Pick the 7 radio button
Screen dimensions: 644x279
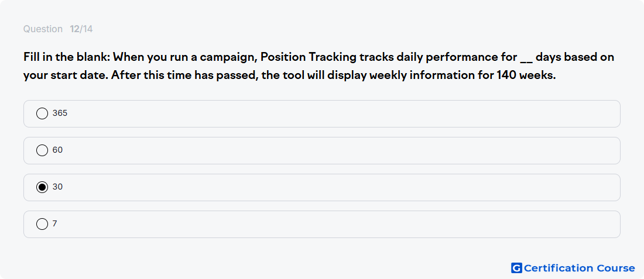point(42,224)
